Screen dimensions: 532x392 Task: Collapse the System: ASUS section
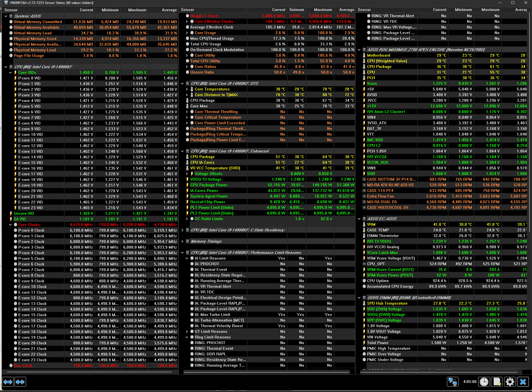coord(6,16)
